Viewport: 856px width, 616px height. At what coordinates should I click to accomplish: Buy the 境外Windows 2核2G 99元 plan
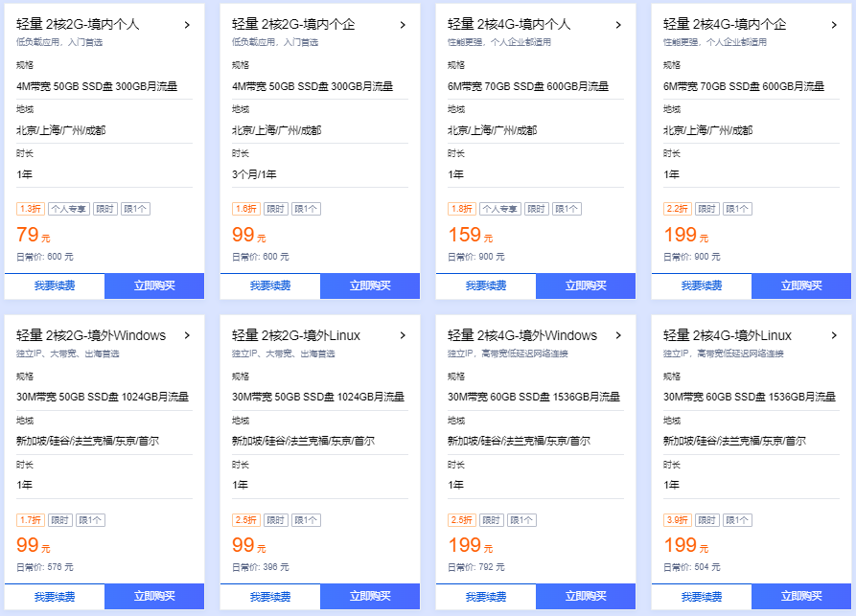154,596
